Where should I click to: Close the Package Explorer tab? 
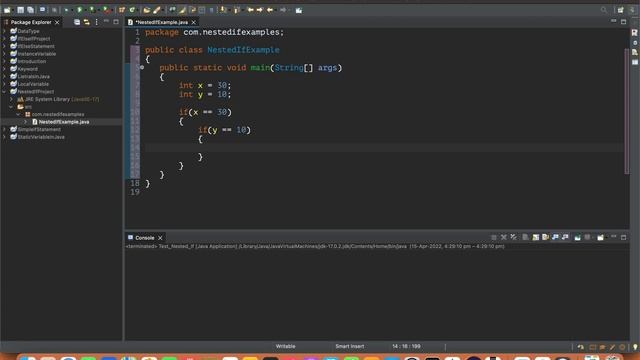pos(57,22)
